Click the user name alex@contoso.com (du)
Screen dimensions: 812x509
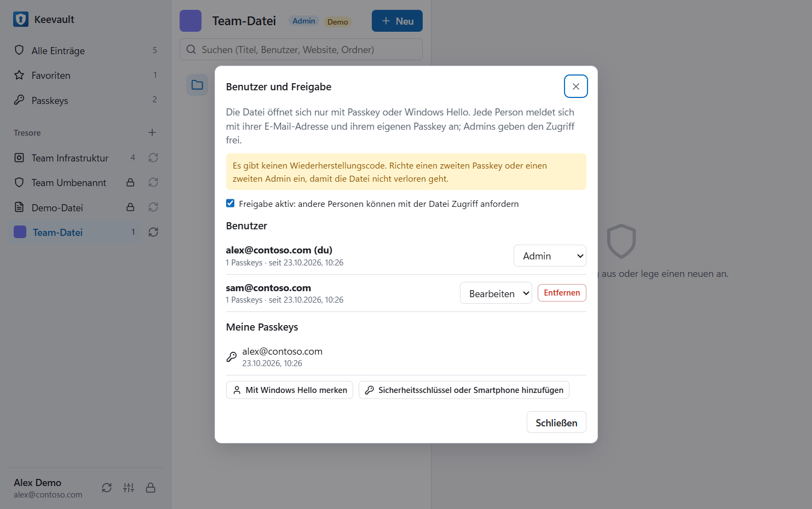pos(279,250)
